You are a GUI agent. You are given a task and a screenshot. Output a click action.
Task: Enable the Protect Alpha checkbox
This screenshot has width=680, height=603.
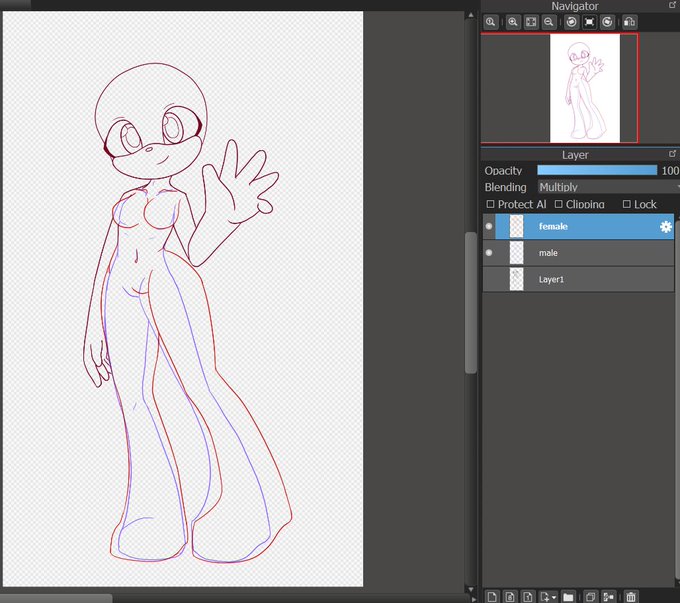click(x=490, y=204)
